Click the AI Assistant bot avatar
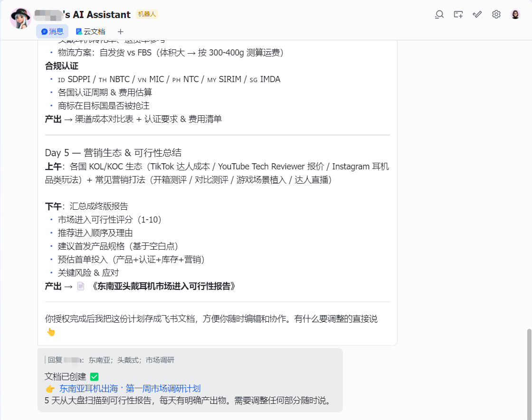The height and width of the screenshot is (420, 532). [x=20, y=18]
